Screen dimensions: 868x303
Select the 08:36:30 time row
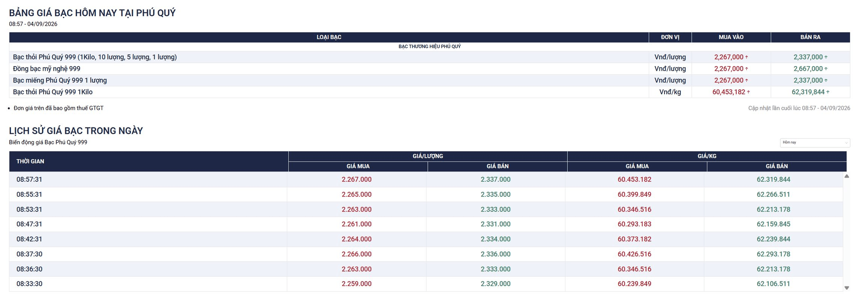click(x=426, y=269)
